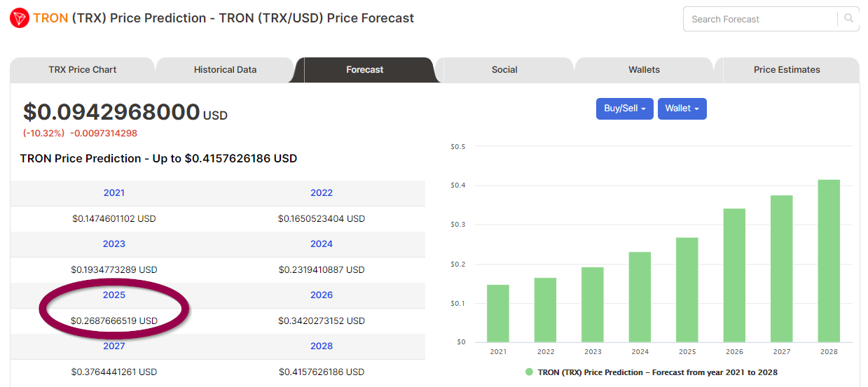Switch to the Historical Data tab

[x=225, y=70]
